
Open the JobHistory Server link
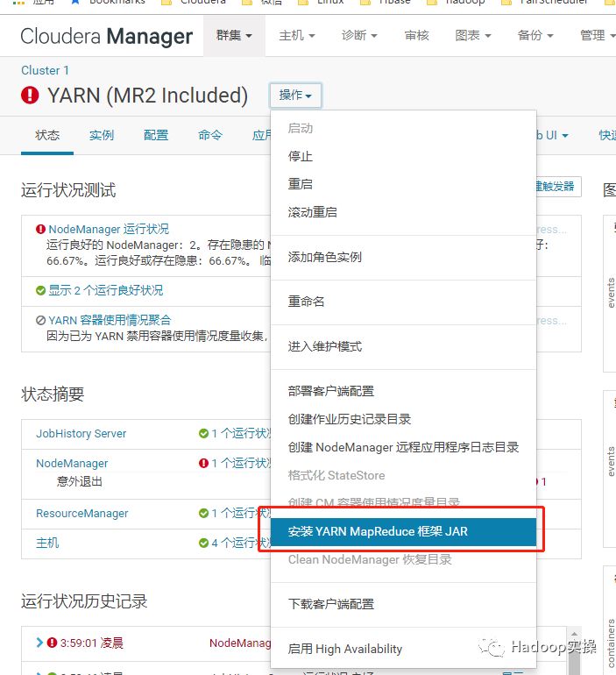pos(81,434)
